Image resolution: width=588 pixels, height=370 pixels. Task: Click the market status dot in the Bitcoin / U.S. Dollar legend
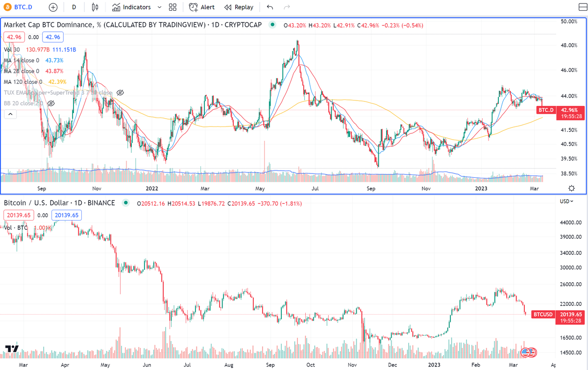pyautogui.click(x=125, y=203)
